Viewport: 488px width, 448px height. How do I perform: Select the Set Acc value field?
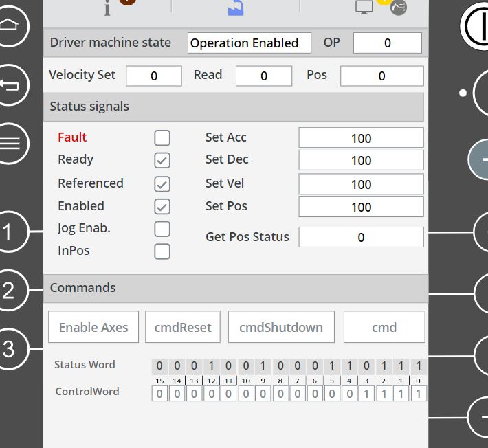click(361, 138)
